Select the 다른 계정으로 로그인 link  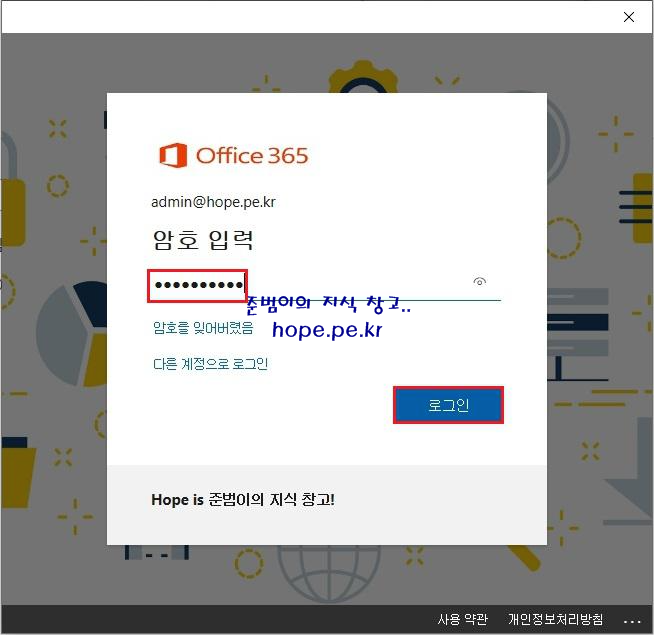pos(210,364)
